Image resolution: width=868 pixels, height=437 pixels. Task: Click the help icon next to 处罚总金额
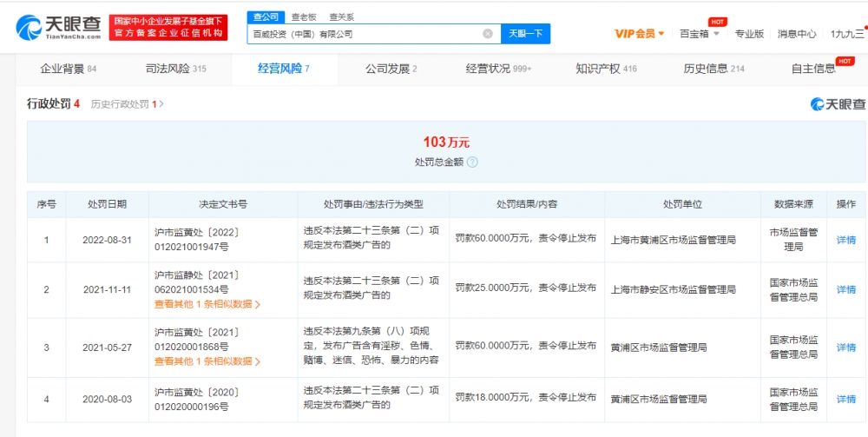pos(472,162)
